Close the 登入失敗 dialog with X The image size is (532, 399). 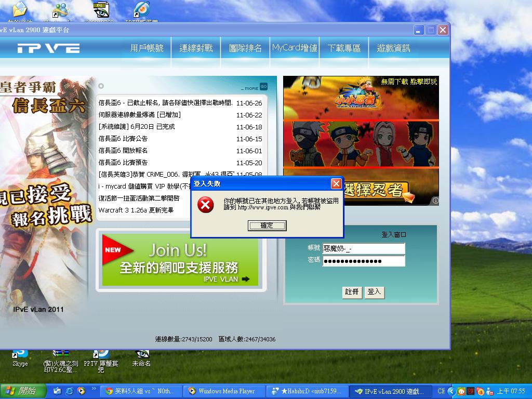(x=336, y=183)
